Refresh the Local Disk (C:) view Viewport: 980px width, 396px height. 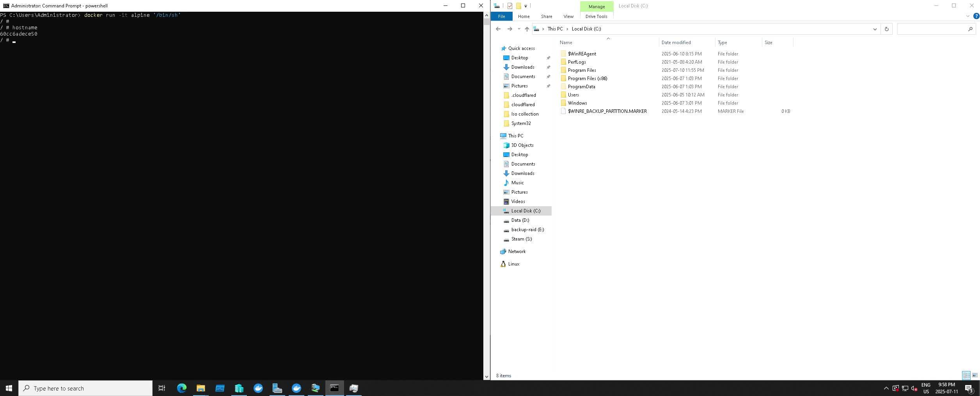point(886,29)
